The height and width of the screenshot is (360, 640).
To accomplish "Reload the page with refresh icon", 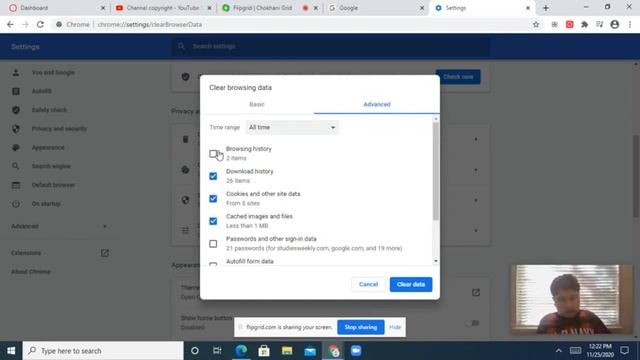I will point(40,24).
